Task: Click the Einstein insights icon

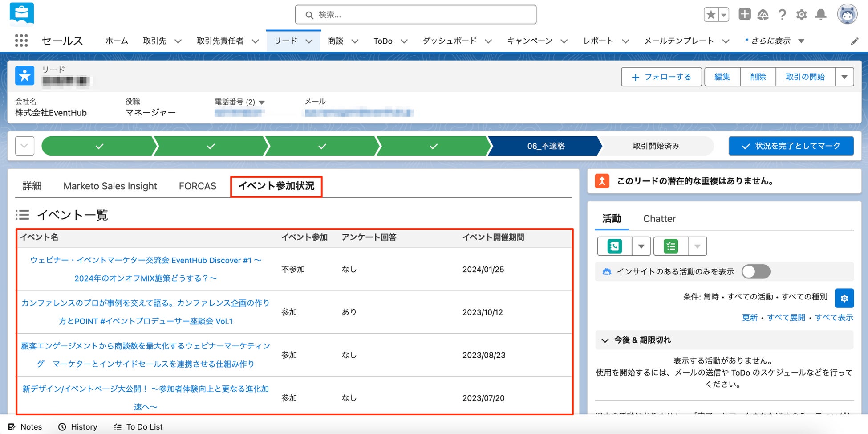Action: pos(606,272)
